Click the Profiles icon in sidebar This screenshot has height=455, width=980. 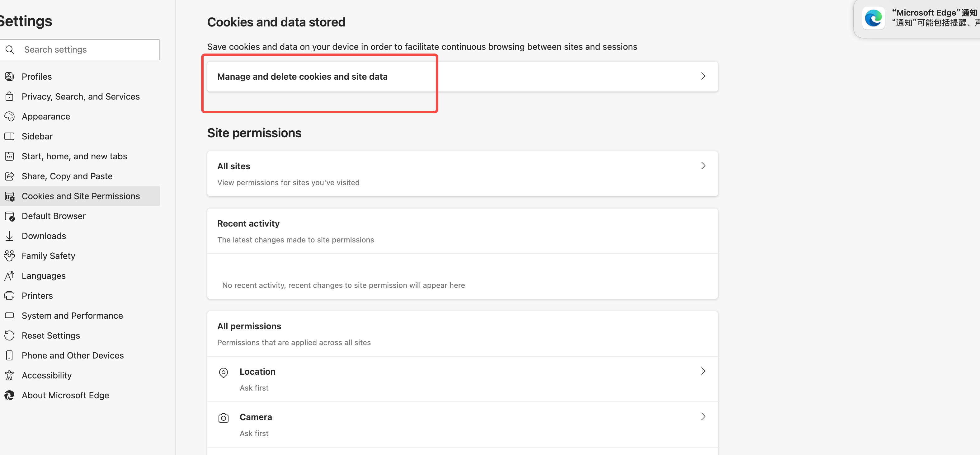10,77
